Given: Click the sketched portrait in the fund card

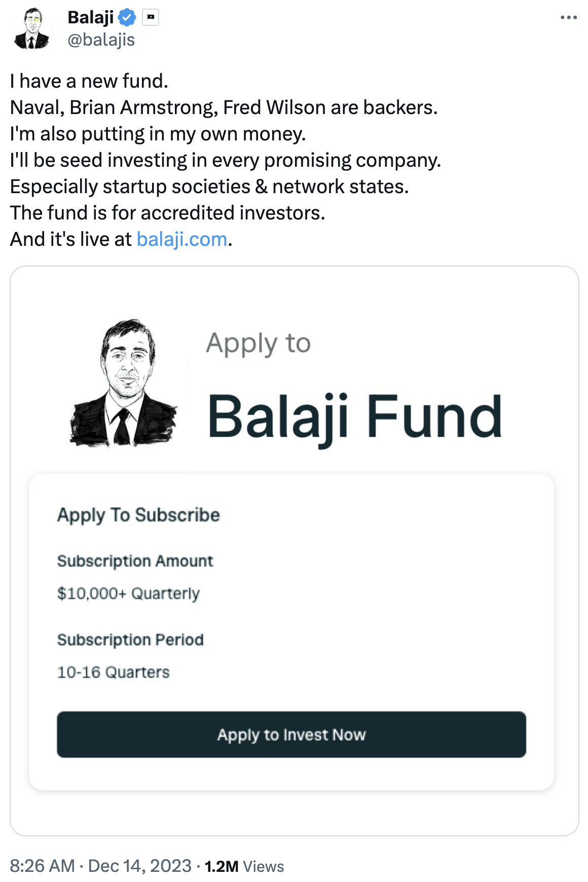Looking at the screenshot, I should 124,383.
